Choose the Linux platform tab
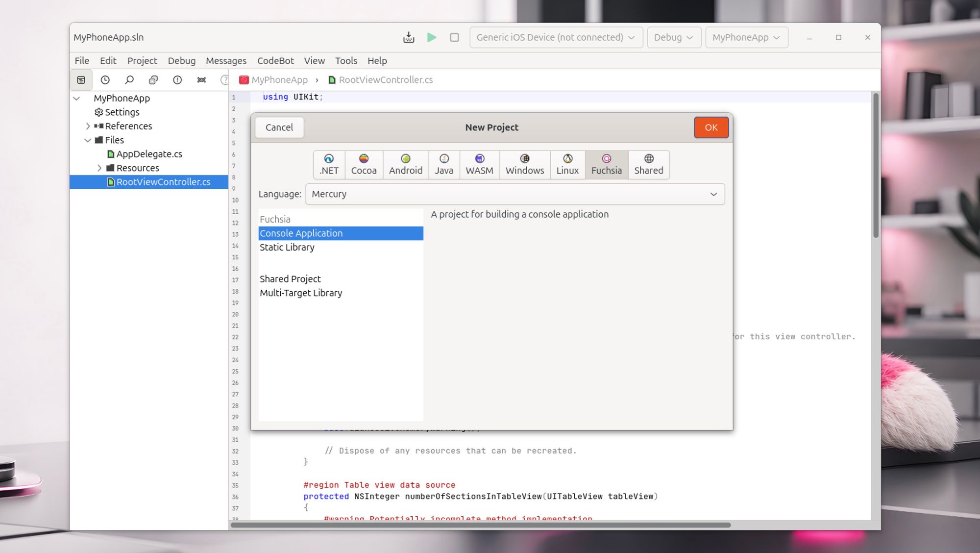The width and height of the screenshot is (980, 553). 567,165
